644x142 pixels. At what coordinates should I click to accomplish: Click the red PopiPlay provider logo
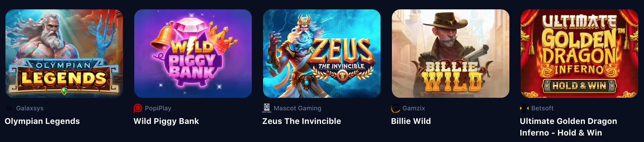(x=138, y=108)
